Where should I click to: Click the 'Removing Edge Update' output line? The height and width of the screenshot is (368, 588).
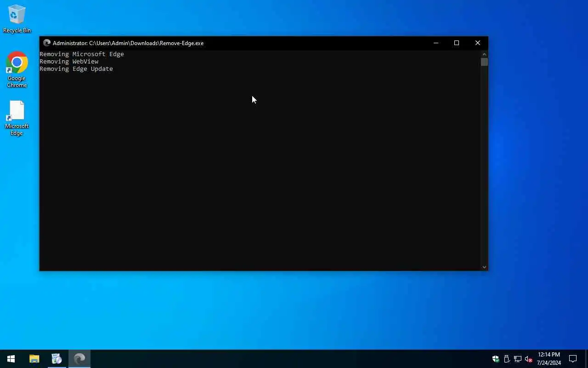tap(76, 69)
